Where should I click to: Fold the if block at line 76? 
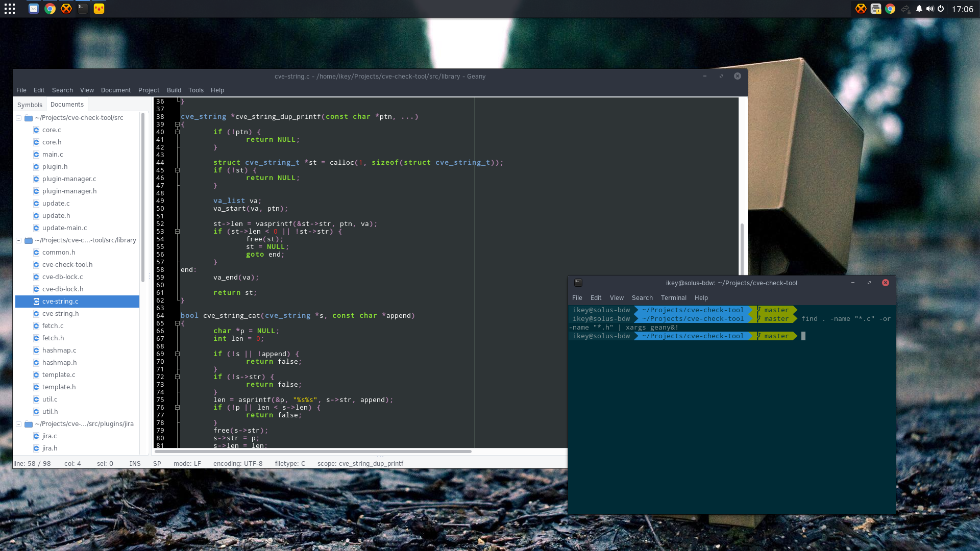coord(177,408)
